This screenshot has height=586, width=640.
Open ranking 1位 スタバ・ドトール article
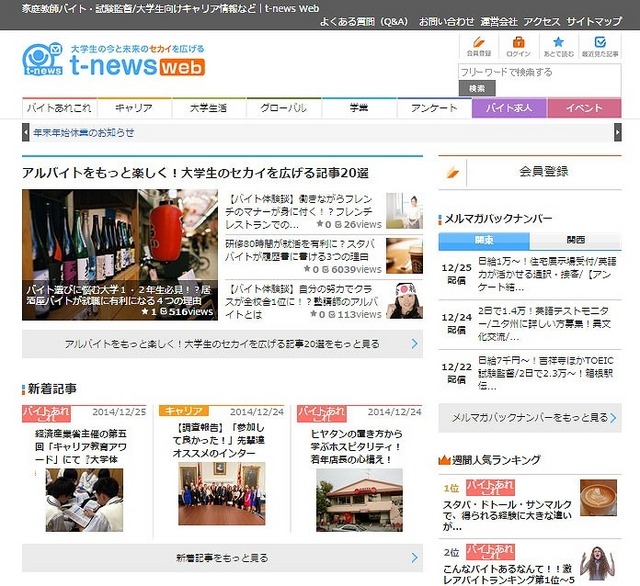click(x=507, y=516)
